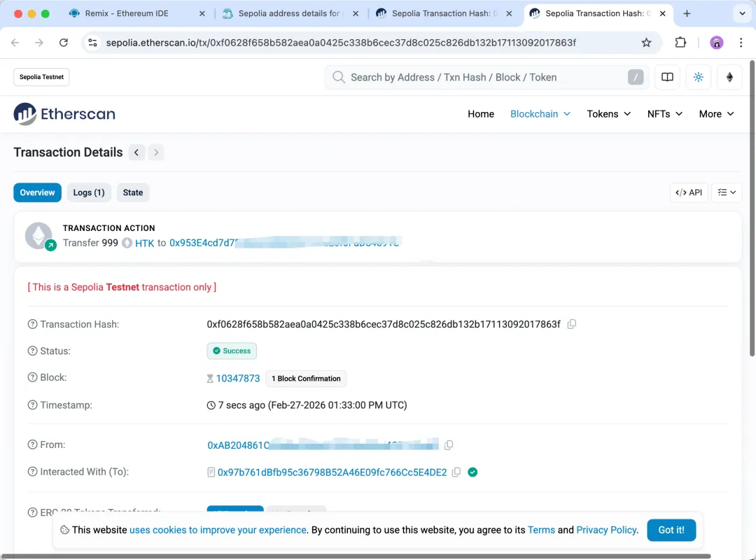The height and width of the screenshot is (560, 756).
Task: Click the HTK token link
Action: (144, 243)
